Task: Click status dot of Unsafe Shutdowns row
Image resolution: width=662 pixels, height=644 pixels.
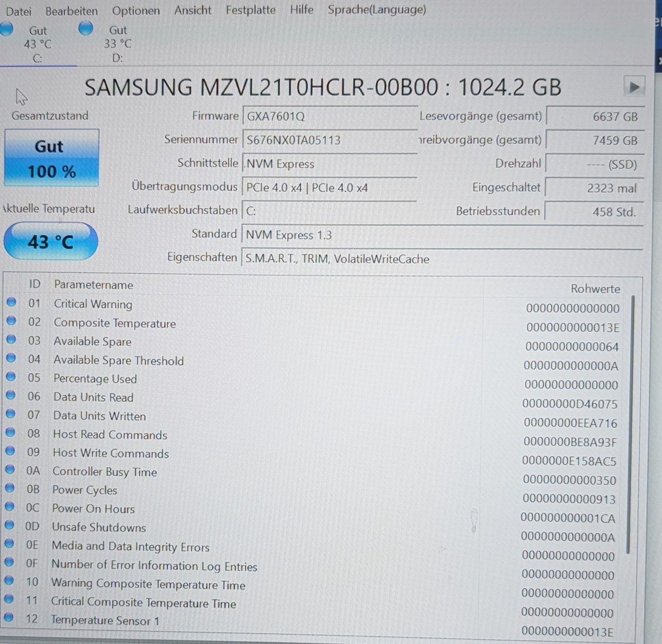Action: pos(10,525)
